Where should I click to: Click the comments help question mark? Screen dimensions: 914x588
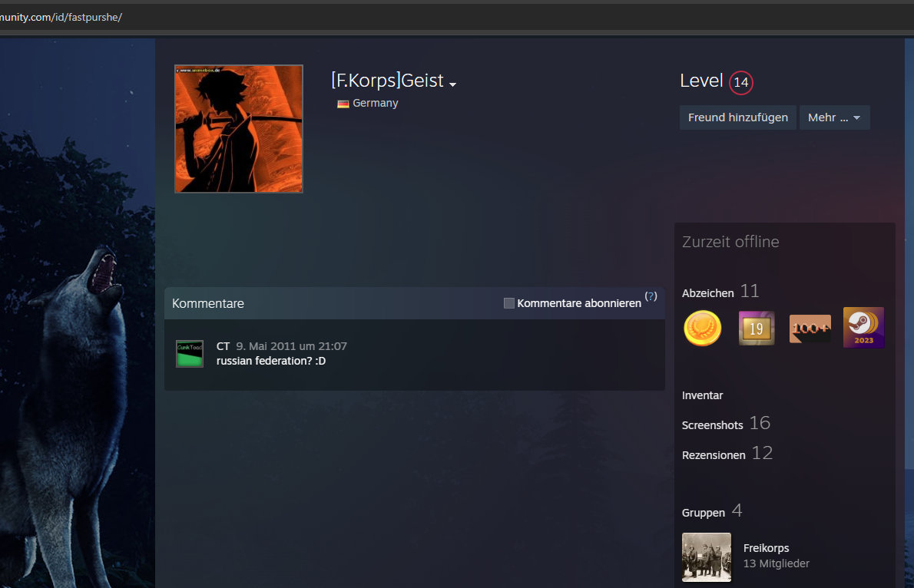651,296
